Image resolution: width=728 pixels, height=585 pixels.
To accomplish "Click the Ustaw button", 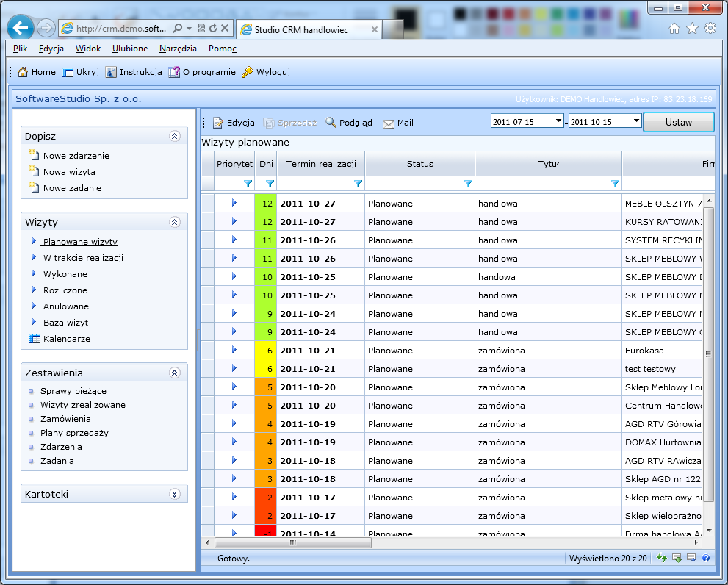I will click(x=678, y=122).
